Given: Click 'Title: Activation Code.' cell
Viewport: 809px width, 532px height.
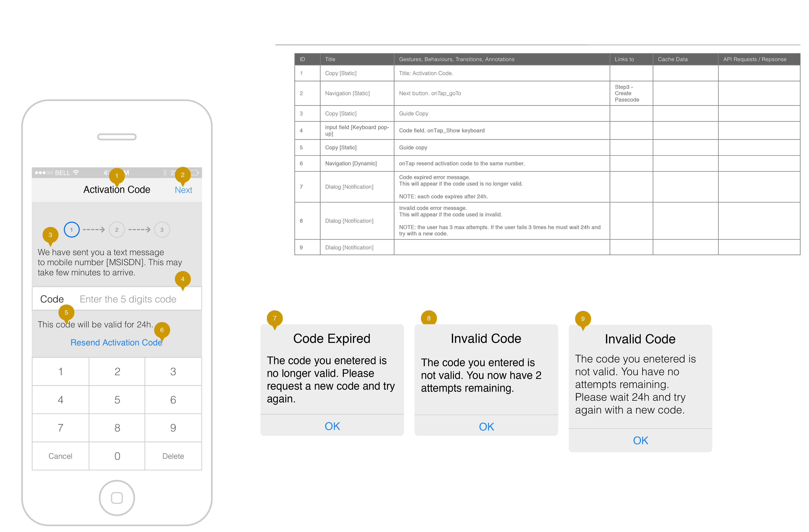Looking at the screenshot, I should click(x=502, y=73).
